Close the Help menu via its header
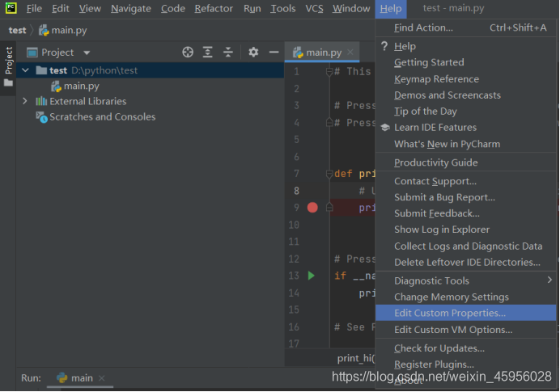The height and width of the screenshot is (392, 560). click(391, 9)
